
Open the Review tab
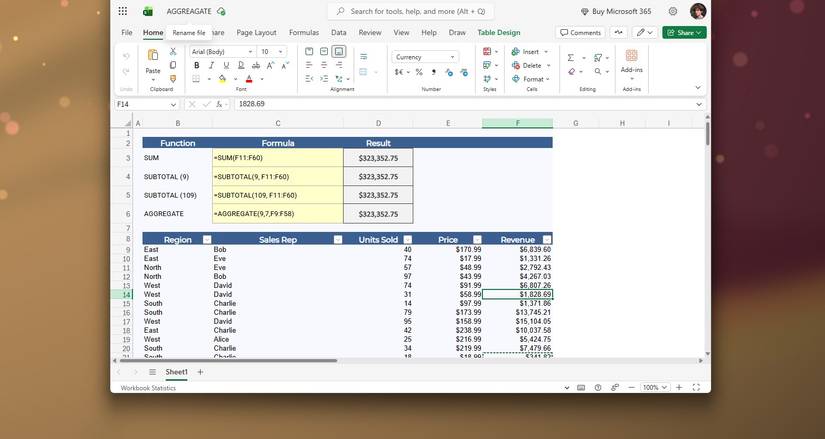[x=370, y=33]
